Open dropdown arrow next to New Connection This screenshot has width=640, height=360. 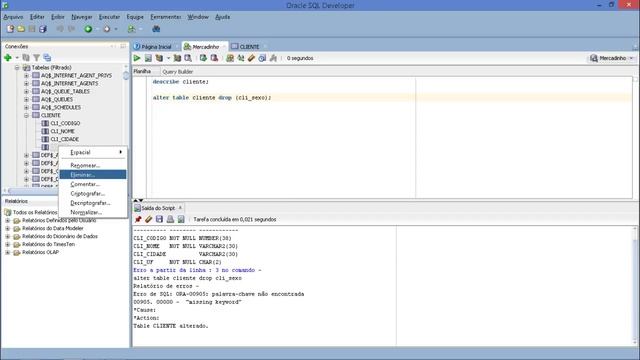(17, 58)
